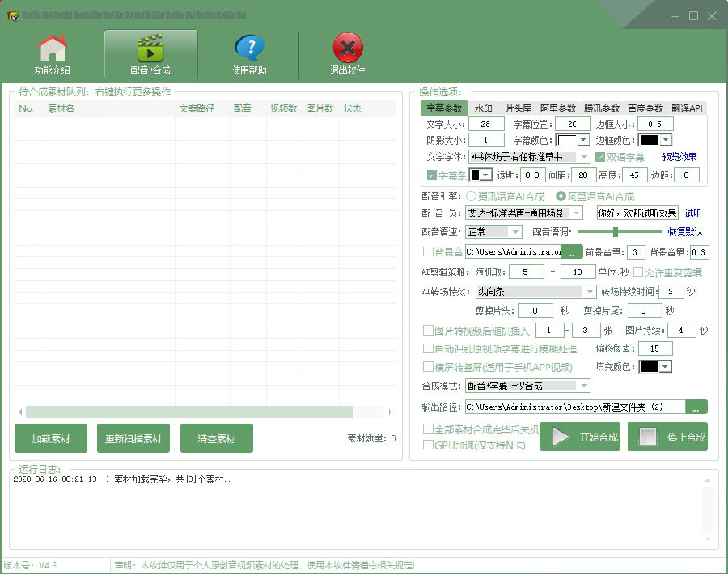Click the voice preview text field
Image resolution: width=728 pixels, height=574 pixels.
637,213
